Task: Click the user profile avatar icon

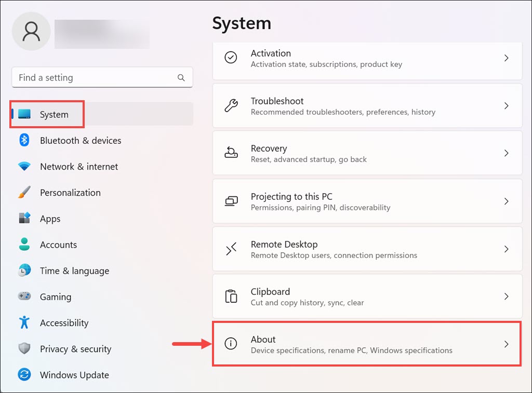Action: [31, 31]
